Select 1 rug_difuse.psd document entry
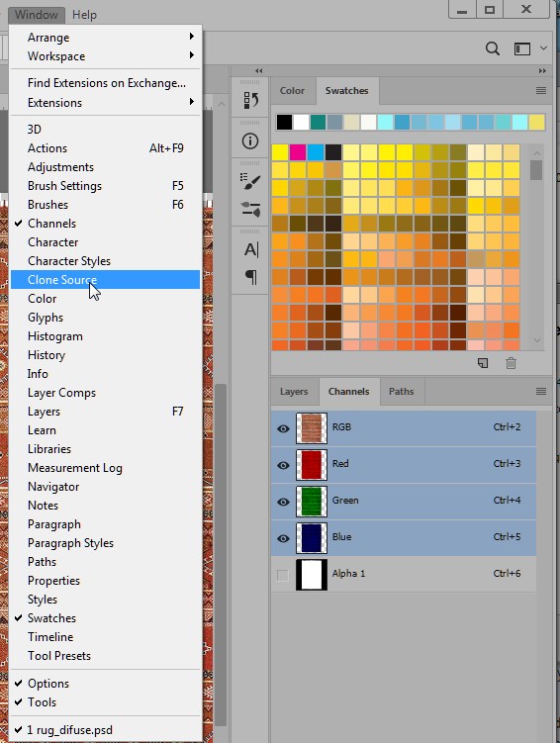This screenshot has width=560, height=743. (x=105, y=730)
